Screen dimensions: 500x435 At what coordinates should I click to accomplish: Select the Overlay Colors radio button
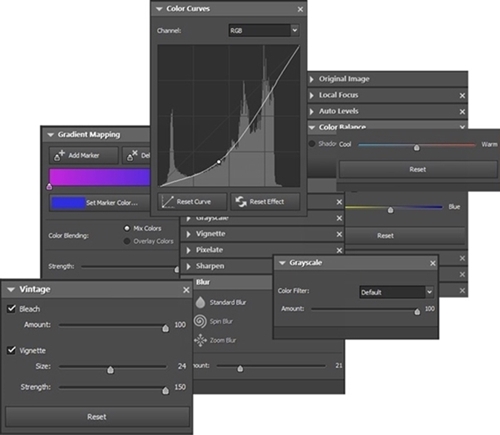tap(127, 241)
